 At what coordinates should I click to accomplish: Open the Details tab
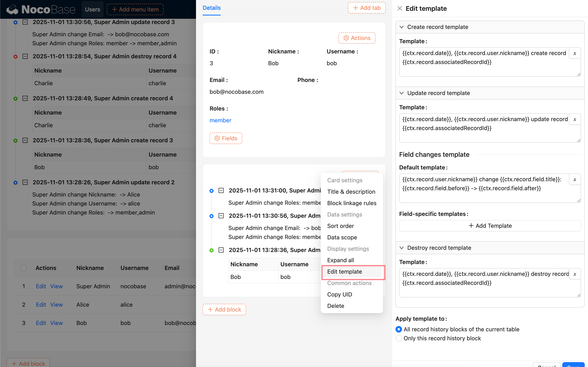pyautogui.click(x=211, y=8)
